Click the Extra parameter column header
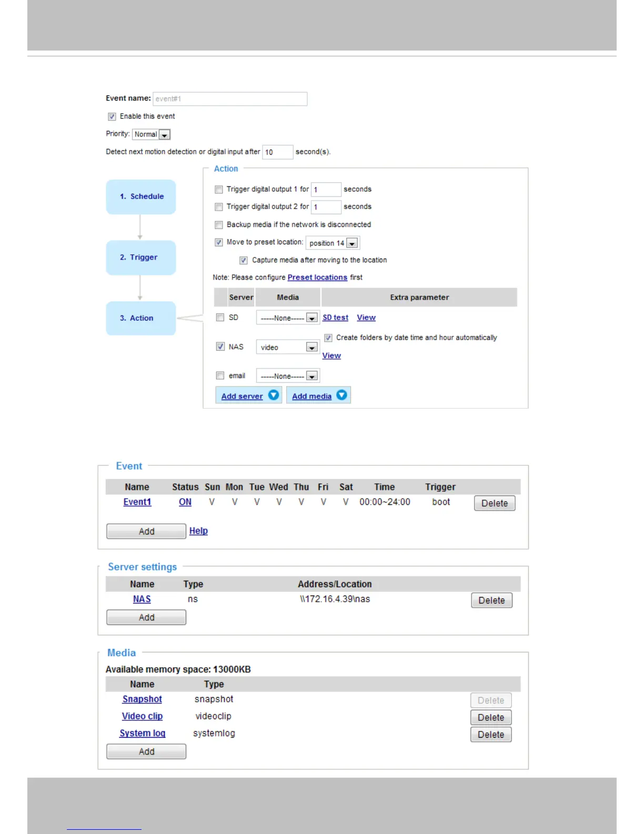 coord(419,297)
